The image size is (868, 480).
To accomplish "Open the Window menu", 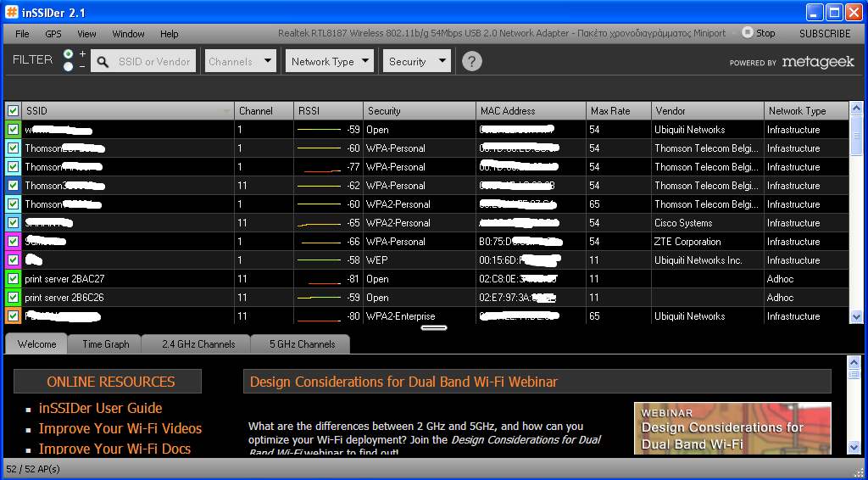I will tap(129, 34).
